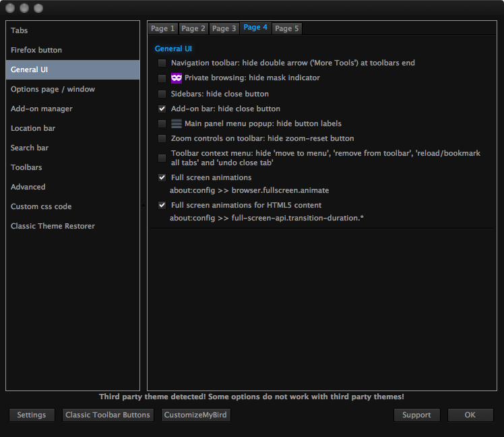
Task: Select General UI sidebar category
Action: pos(73,70)
